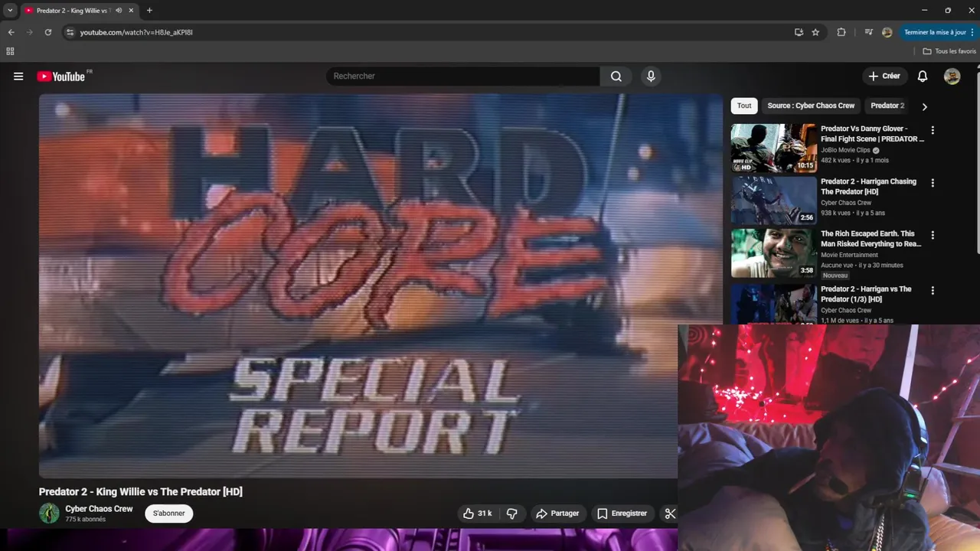Open options for Predator Vs Danny Glover video
Viewport: 980px width, 551px height.
pos(933,130)
